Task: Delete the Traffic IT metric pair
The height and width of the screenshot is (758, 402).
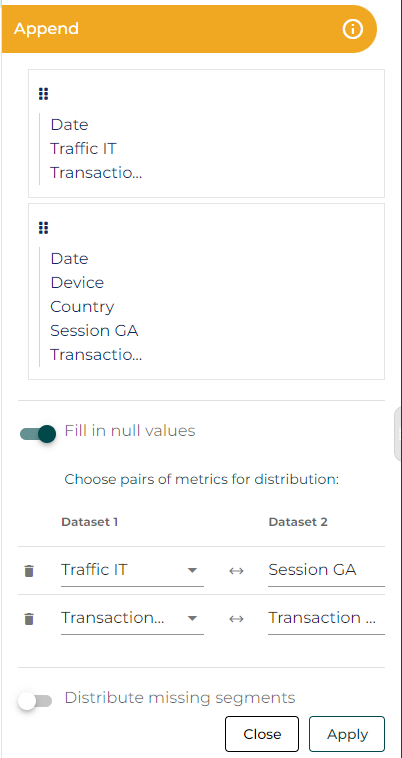Action: [29, 571]
